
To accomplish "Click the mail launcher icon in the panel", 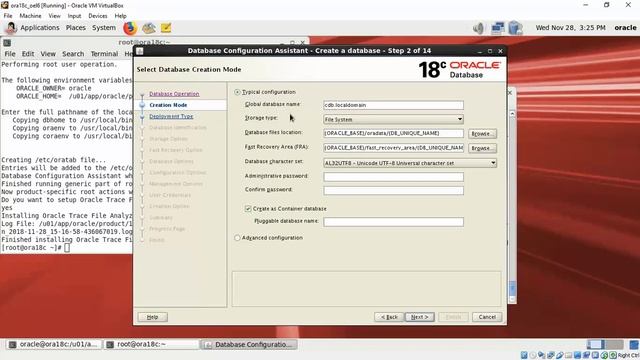I will [149, 28].
